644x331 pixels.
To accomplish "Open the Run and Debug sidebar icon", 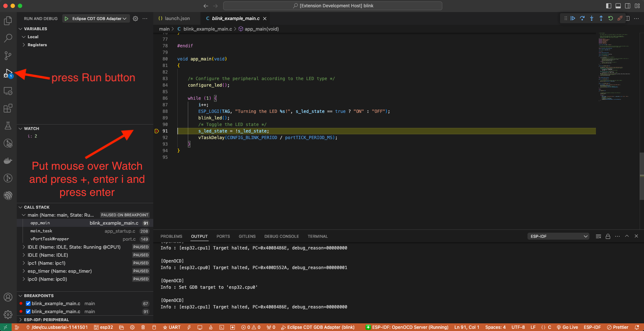I will coord(8,73).
